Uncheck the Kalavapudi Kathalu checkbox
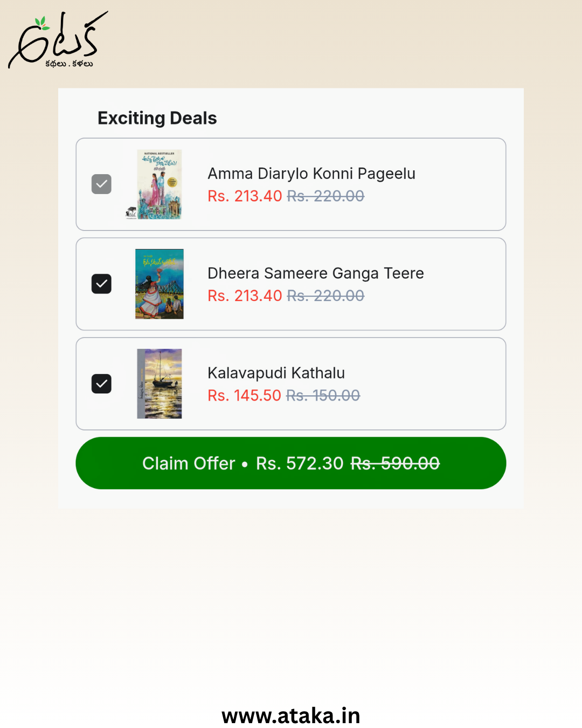This screenshot has width=582, height=728. (101, 384)
